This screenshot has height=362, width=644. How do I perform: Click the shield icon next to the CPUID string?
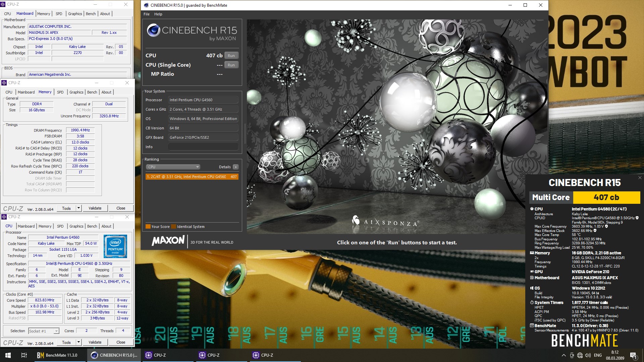637,218
